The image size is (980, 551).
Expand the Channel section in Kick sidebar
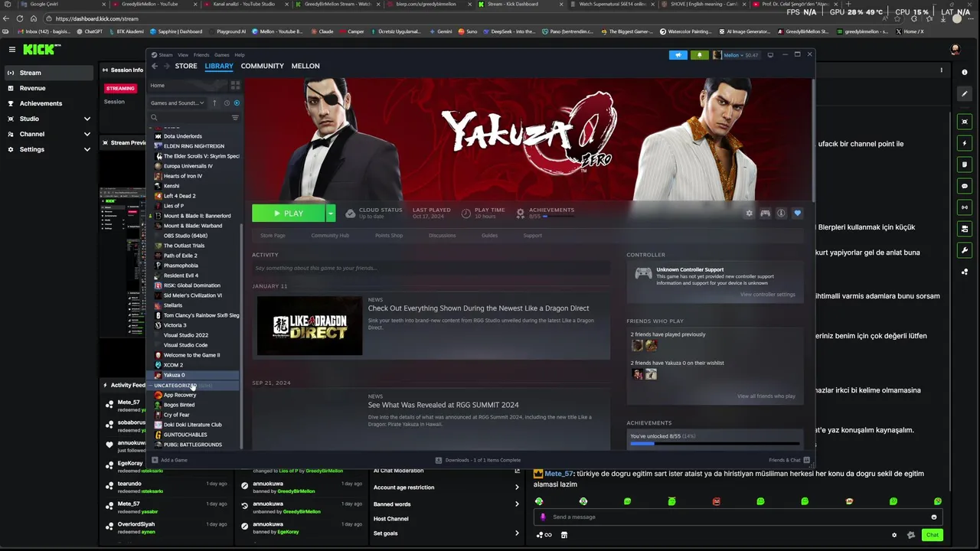pyautogui.click(x=87, y=134)
